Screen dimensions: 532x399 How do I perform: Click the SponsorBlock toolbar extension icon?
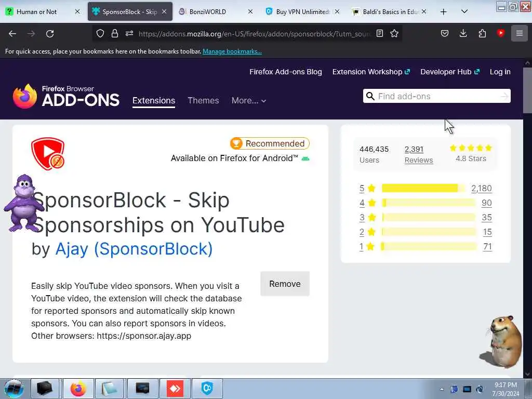pyautogui.click(x=500, y=33)
